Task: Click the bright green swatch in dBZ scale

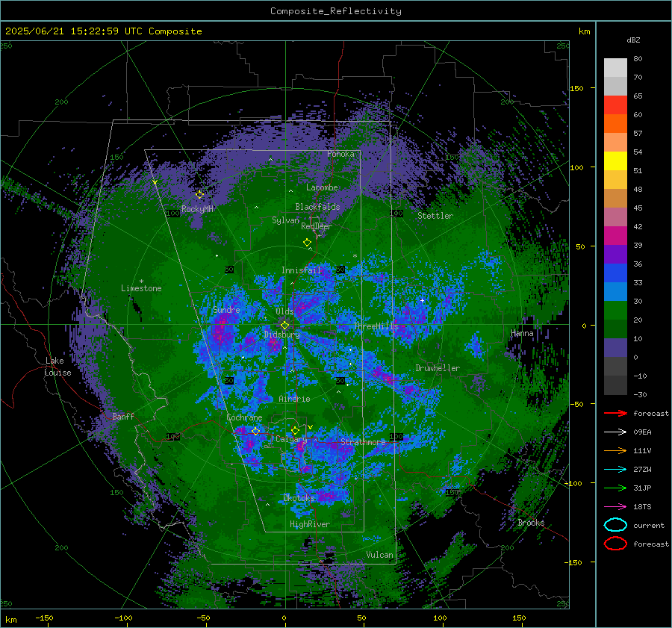Action: [x=615, y=310]
